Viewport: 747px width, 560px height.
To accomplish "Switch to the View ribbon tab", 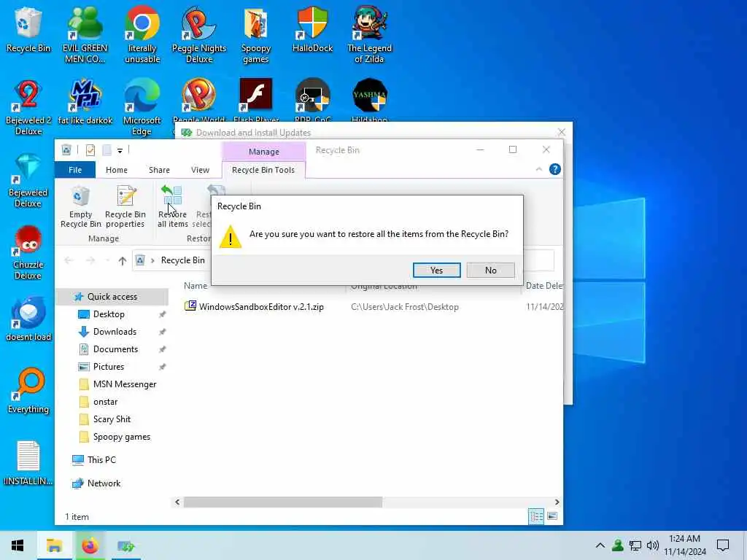I will point(200,169).
